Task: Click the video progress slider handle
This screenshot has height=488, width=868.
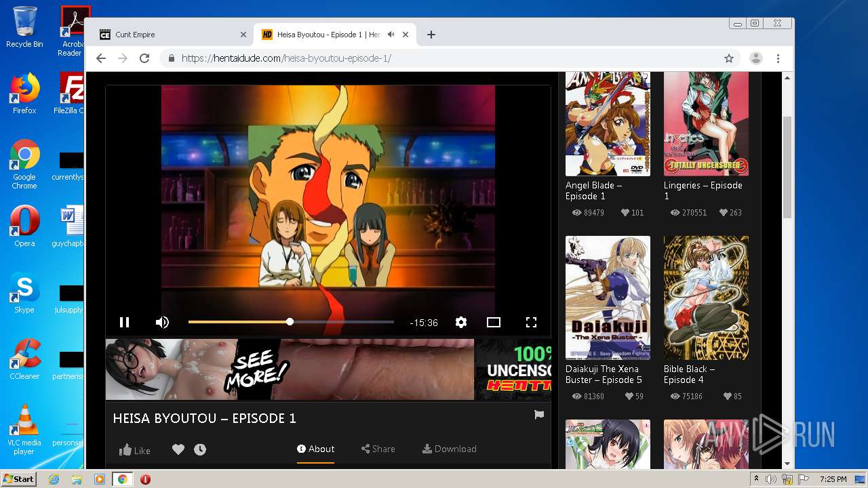Action: tap(290, 322)
